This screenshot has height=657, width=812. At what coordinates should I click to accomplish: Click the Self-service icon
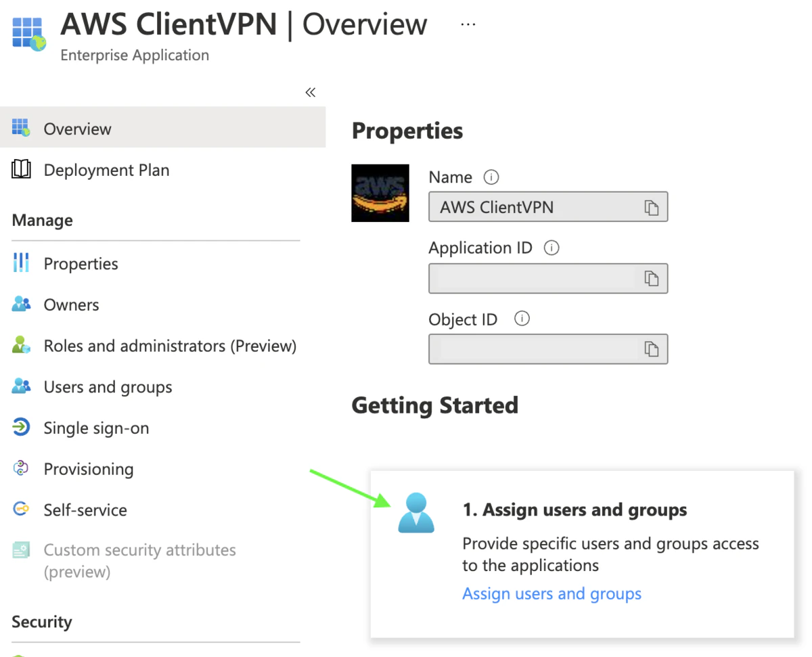(x=21, y=509)
